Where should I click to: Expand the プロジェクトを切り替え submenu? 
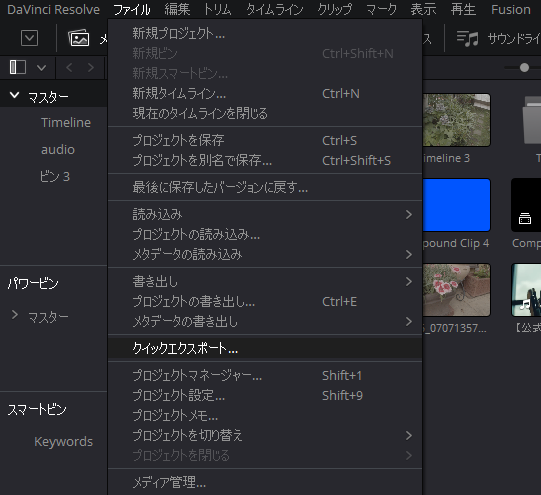point(265,436)
